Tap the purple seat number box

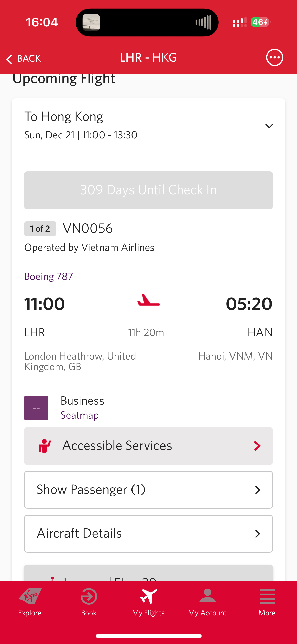[36, 408]
